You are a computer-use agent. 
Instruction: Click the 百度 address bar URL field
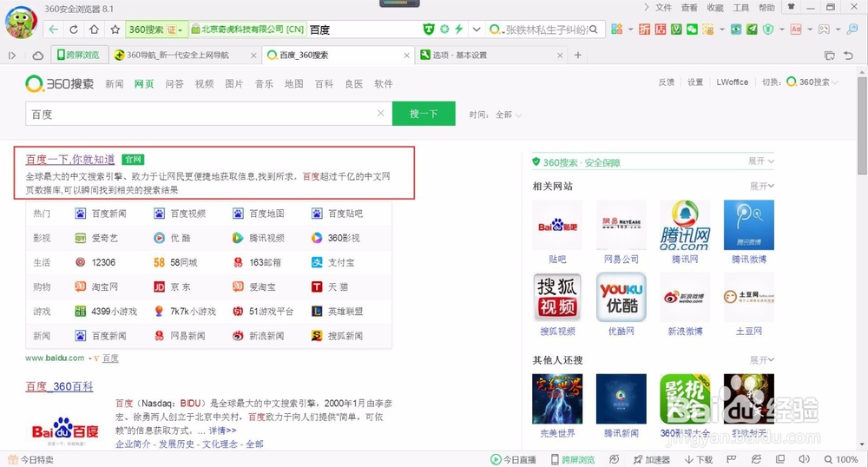(363, 30)
